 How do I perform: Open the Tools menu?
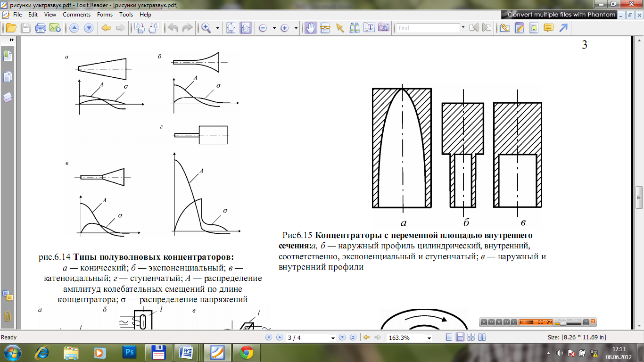126,14
